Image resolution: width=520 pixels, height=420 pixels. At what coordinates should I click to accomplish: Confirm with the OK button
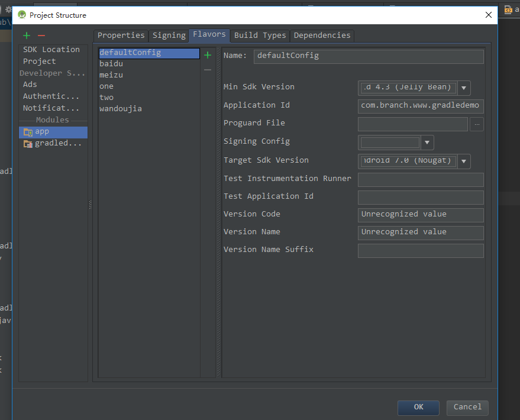[x=418, y=408]
